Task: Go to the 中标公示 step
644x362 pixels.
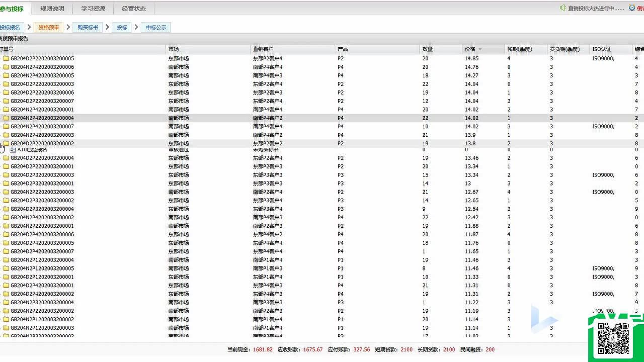Action: tap(156, 28)
